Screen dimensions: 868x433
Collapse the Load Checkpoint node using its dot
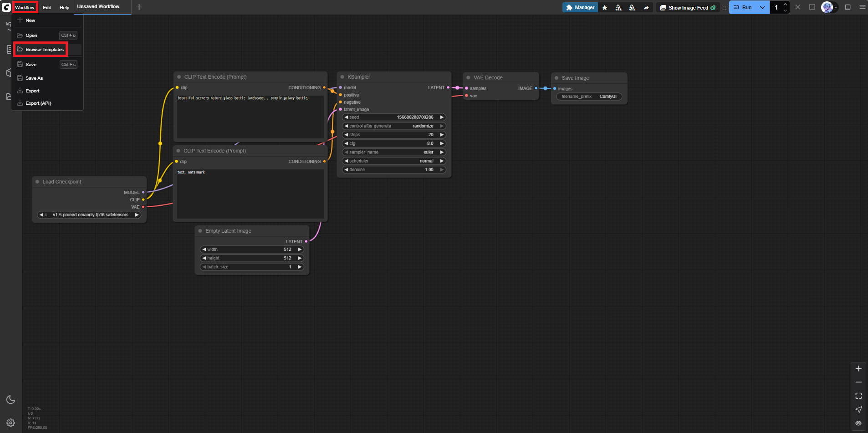(37, 182)
